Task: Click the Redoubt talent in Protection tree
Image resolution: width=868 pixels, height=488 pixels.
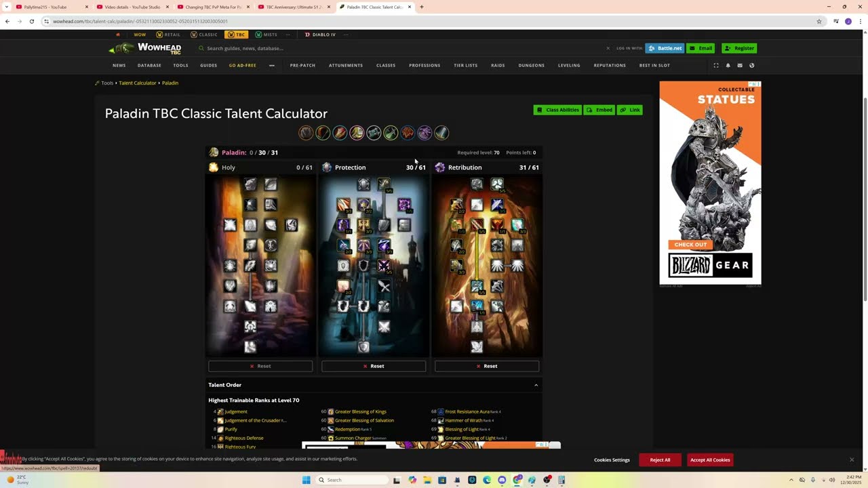Action: [x=384, y=184]
